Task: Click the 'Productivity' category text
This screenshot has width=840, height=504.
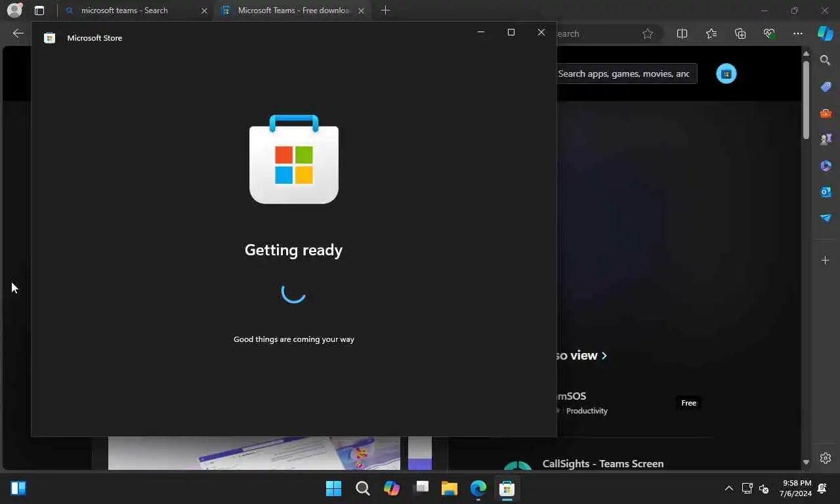Action: (x=587, y=411)
